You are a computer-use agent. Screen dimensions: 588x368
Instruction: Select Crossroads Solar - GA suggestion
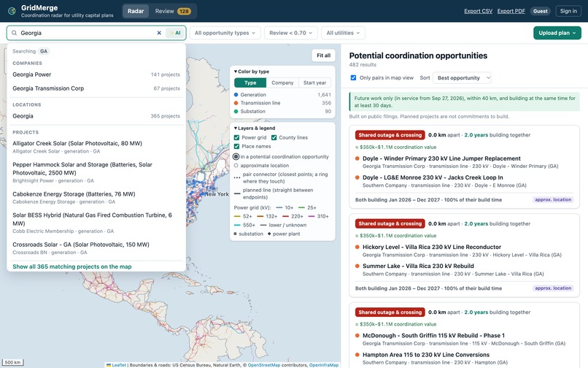coord(96,248)
